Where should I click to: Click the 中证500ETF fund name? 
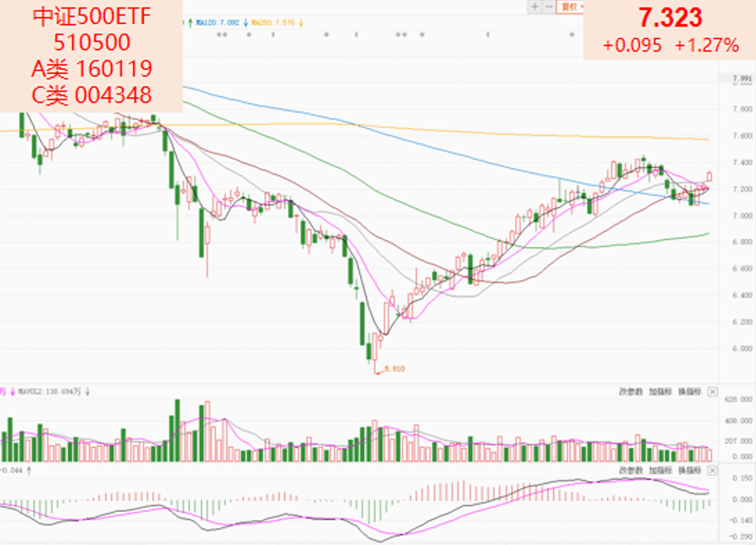92,16
